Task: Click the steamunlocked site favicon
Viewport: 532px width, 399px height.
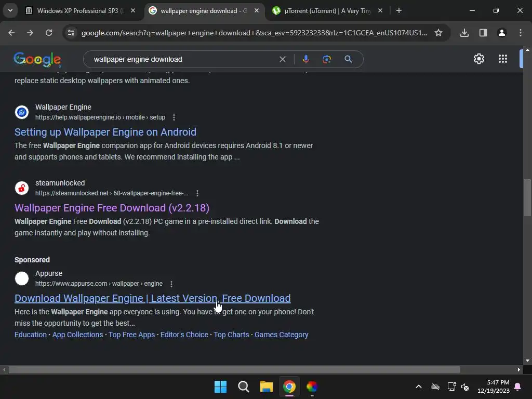Action: [22, 188]
